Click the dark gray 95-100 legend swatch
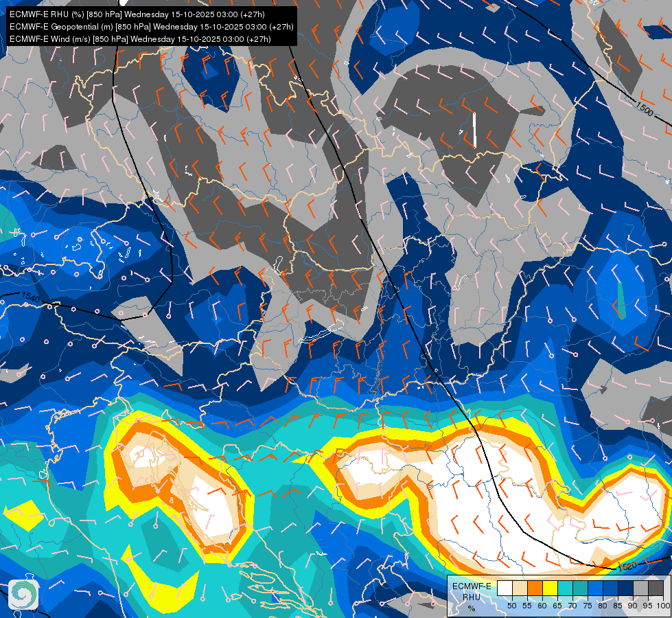 (x=656, y=588)
